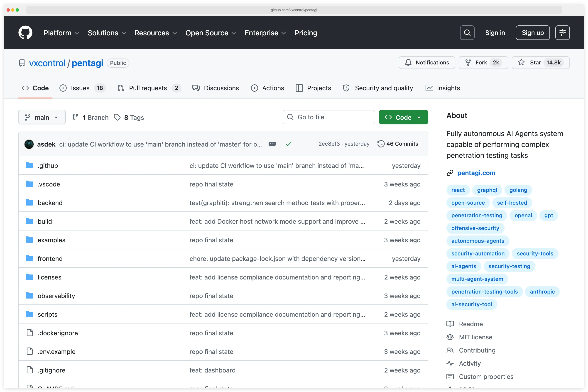Click the Custom properties icon link
This screenshot has height=392, width=588.
(480, 377)
